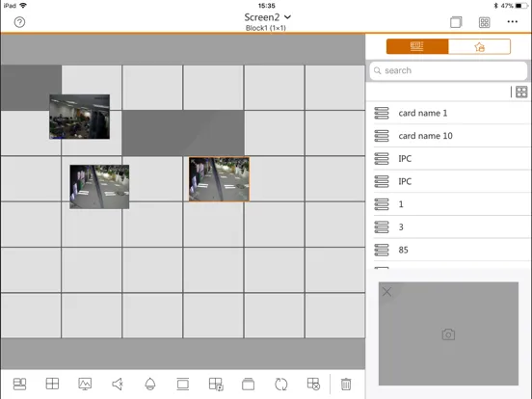The width and height of the screenshot is (532, 399).
Task: Click the fullscreen window toolbar icon
Action: point(182,385)
